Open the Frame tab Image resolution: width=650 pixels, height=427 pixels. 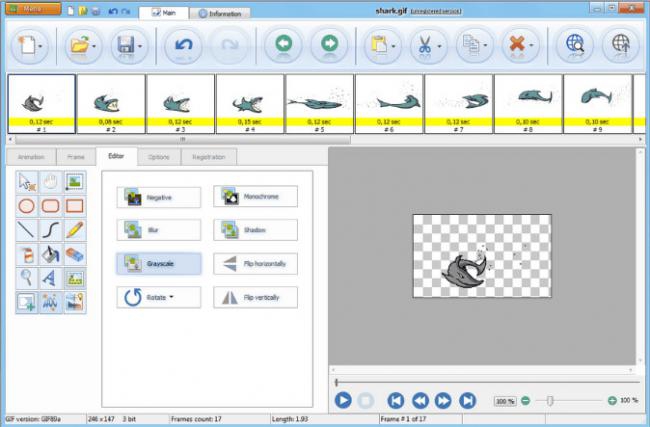76,157
